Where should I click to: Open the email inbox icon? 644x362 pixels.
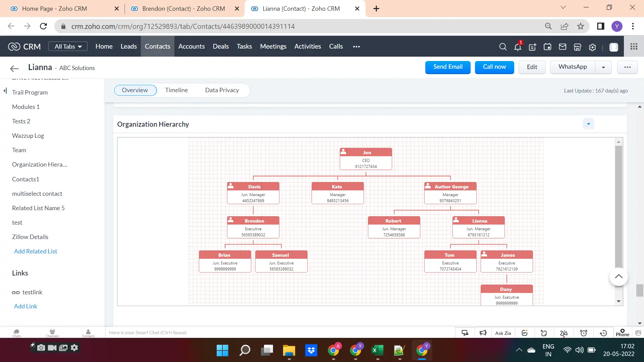click(562, 47)
